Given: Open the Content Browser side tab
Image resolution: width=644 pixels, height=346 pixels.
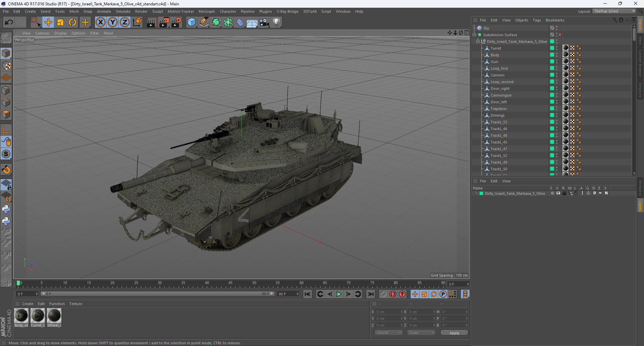Looking at the screenshot, I should (x=640, y=63).
